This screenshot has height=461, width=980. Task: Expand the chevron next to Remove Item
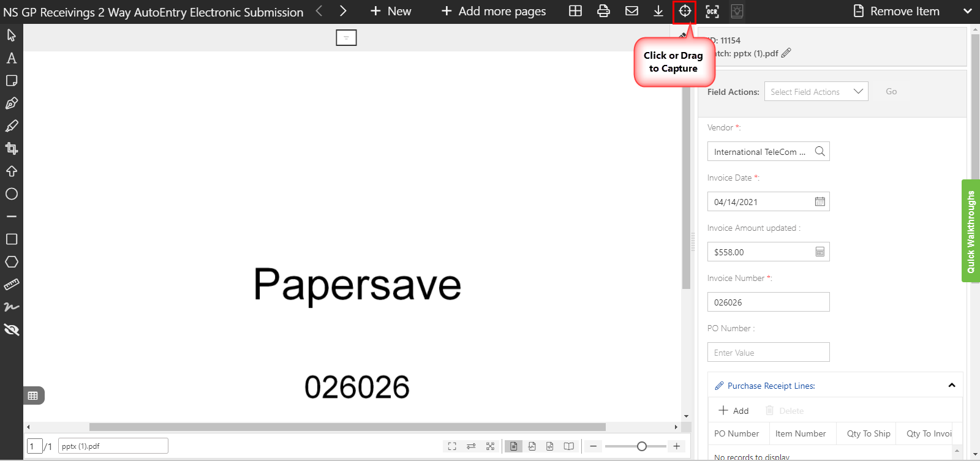point(968,11)
